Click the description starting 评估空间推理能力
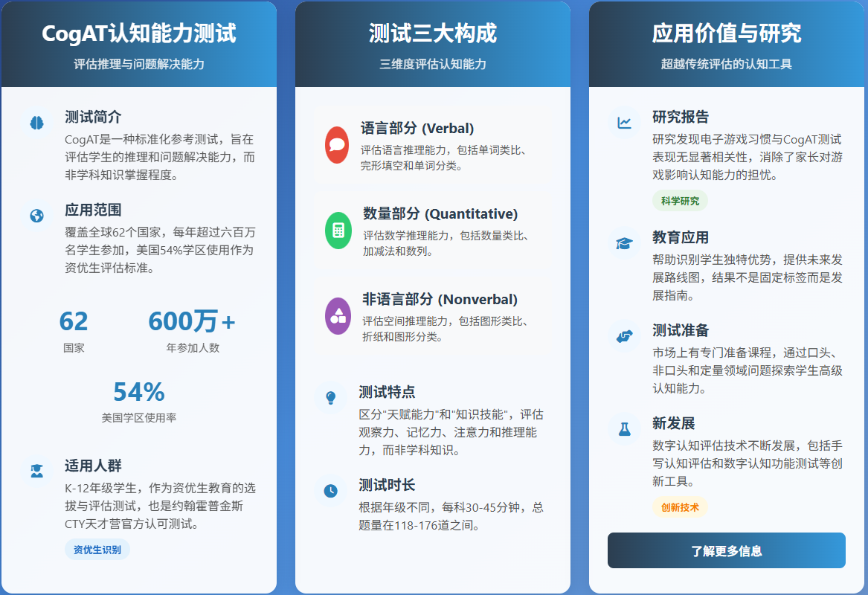 tap(445, 329)
